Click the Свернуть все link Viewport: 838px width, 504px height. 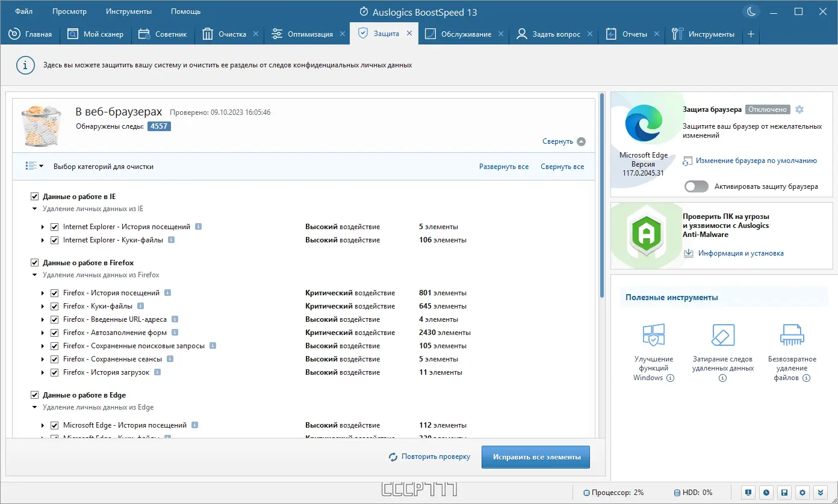pos(562,167)
